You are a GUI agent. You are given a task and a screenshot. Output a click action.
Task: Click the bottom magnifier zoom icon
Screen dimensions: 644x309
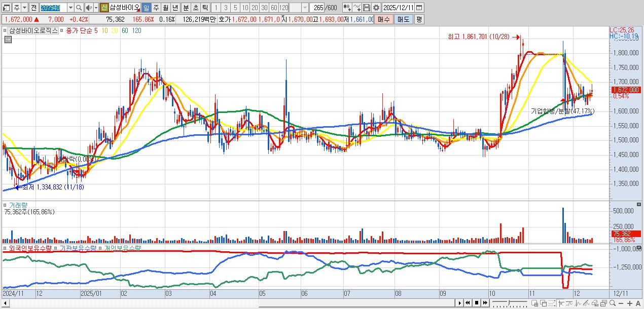(x=613, y=303)
